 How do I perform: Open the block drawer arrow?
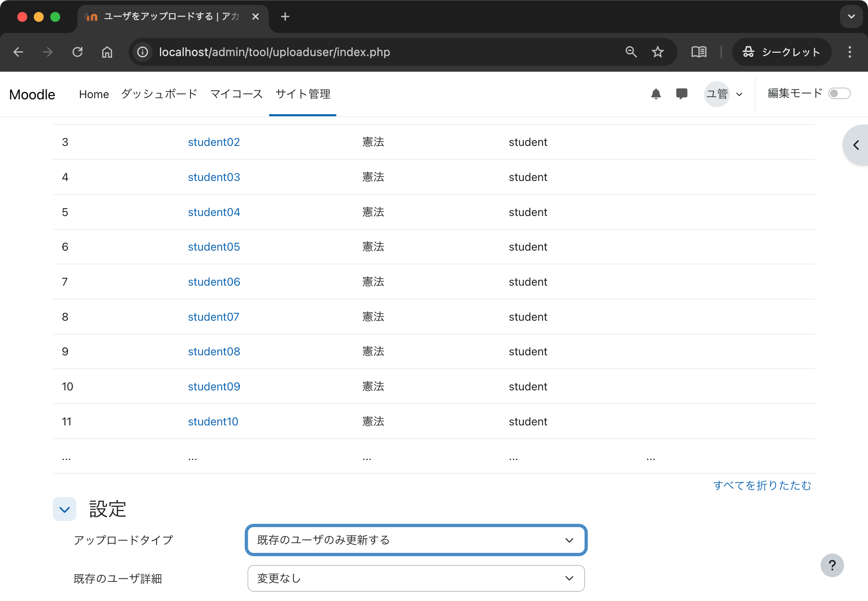point(856,145)
